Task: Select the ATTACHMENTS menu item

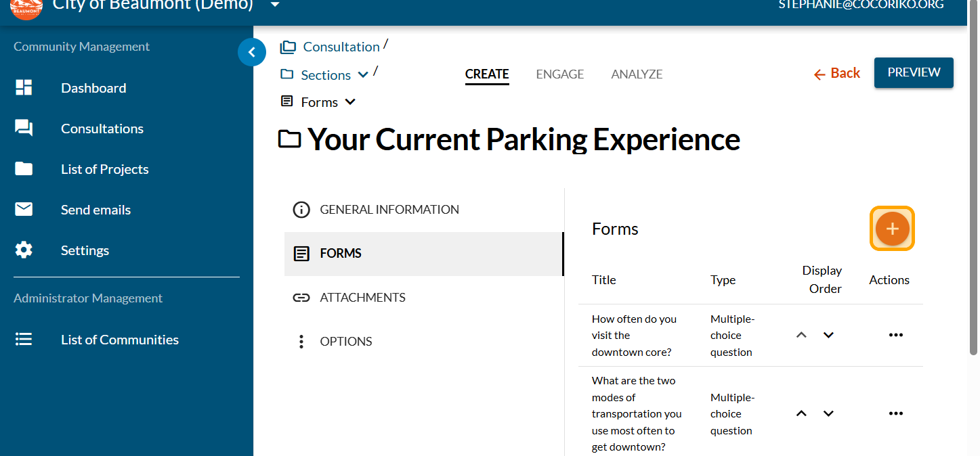Action: [x=362, y=298]
